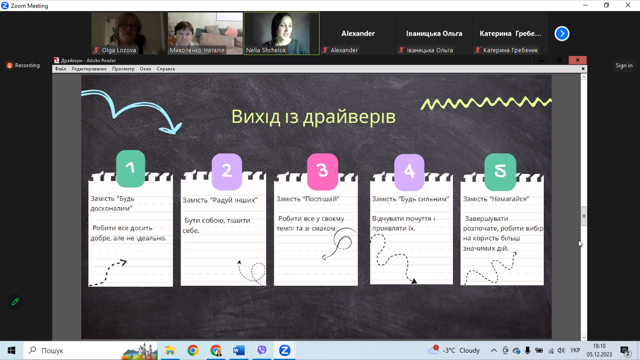This screenshot has height=360, width=640.
Task: Select Olga Lozova video thumbnail
Action: [x=128, y=33]
